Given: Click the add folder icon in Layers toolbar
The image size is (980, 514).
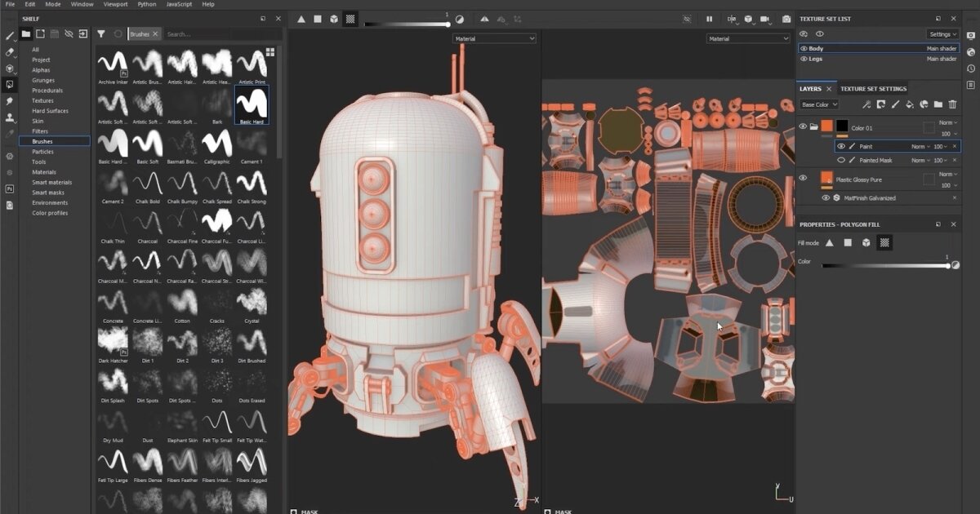Looking at the screenshot, I should (x=938, y=104).
